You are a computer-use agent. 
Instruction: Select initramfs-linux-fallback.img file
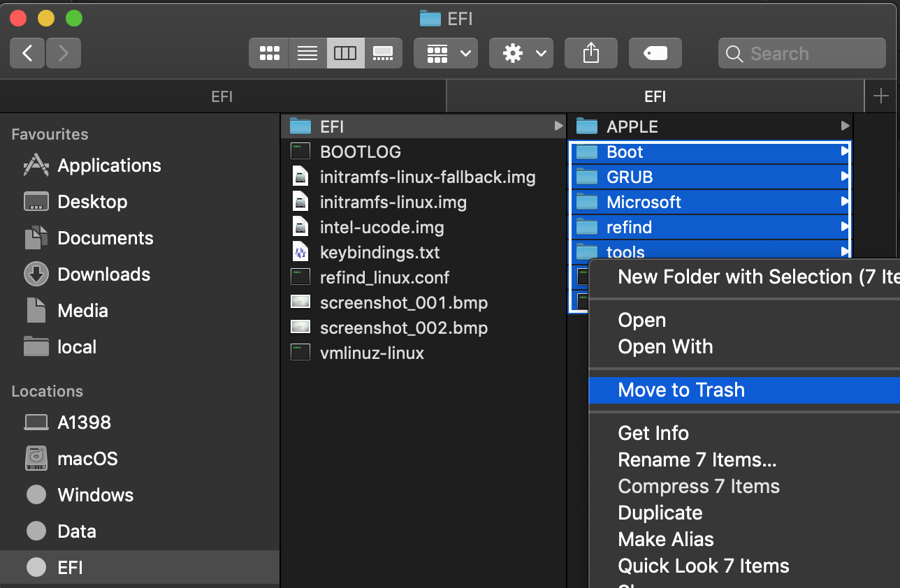point(423,177)
